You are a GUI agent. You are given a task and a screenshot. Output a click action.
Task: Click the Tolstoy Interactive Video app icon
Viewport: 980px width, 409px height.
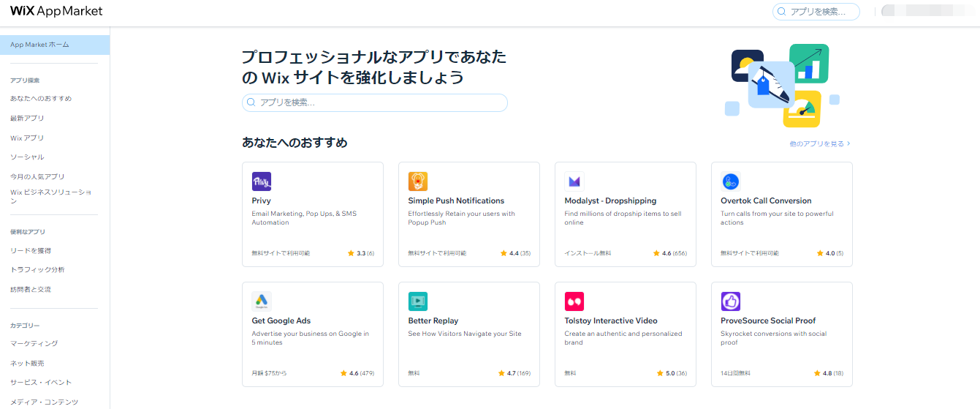pos(574,301)
